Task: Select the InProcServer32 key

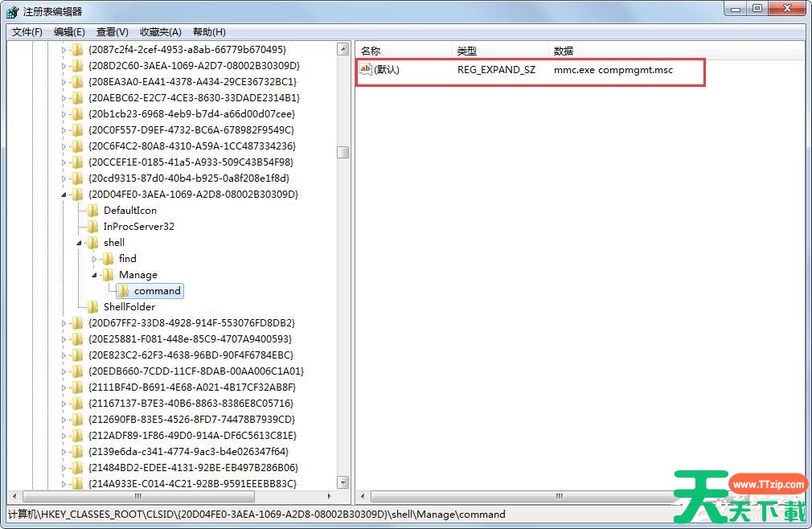Action: [139, 227]
